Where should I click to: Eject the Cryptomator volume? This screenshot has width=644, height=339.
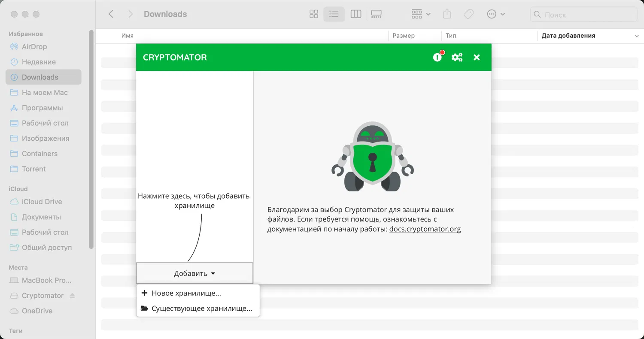(x=72, y=296)
